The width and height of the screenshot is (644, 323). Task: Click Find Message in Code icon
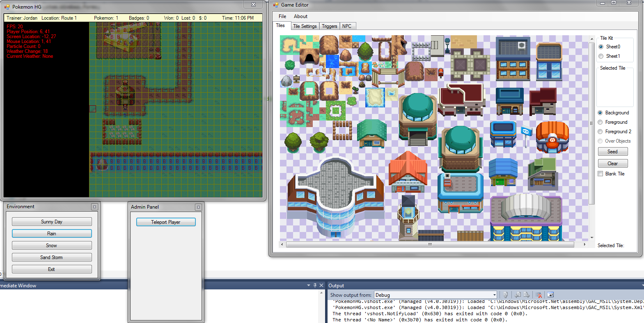[506, 295]
